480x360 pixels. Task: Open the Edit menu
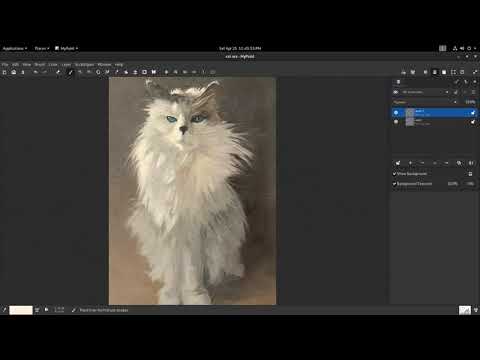click(16, 65)
